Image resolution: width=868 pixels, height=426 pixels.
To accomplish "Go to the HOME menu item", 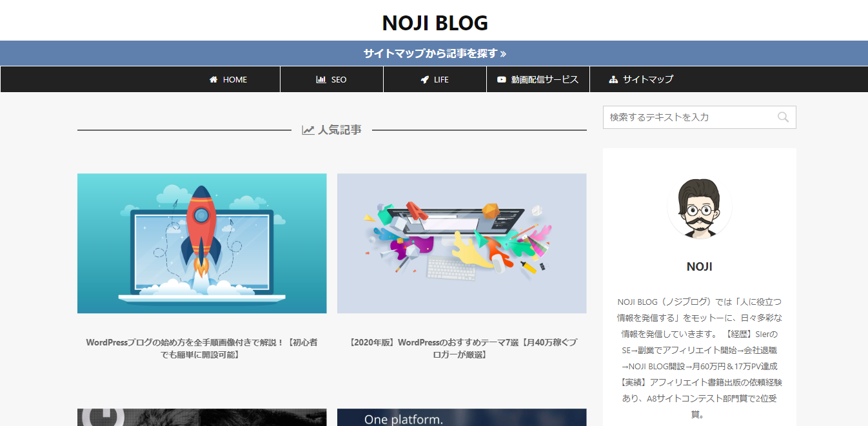I will pyautogui.click(x=228, y=79).
